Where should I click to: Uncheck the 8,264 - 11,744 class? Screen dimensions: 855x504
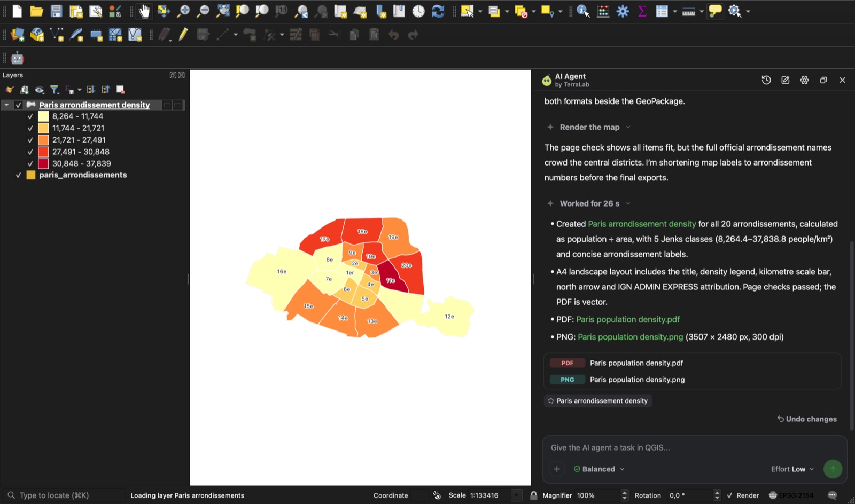30,116
